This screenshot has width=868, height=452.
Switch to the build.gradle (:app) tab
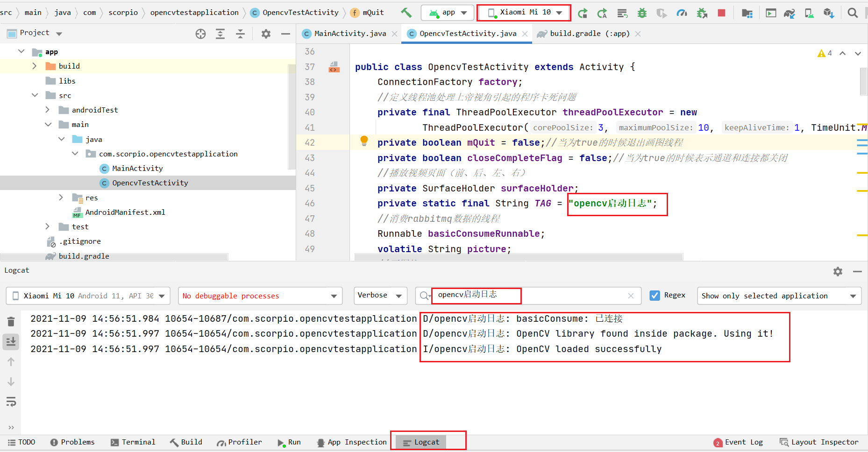click(589, 34)
